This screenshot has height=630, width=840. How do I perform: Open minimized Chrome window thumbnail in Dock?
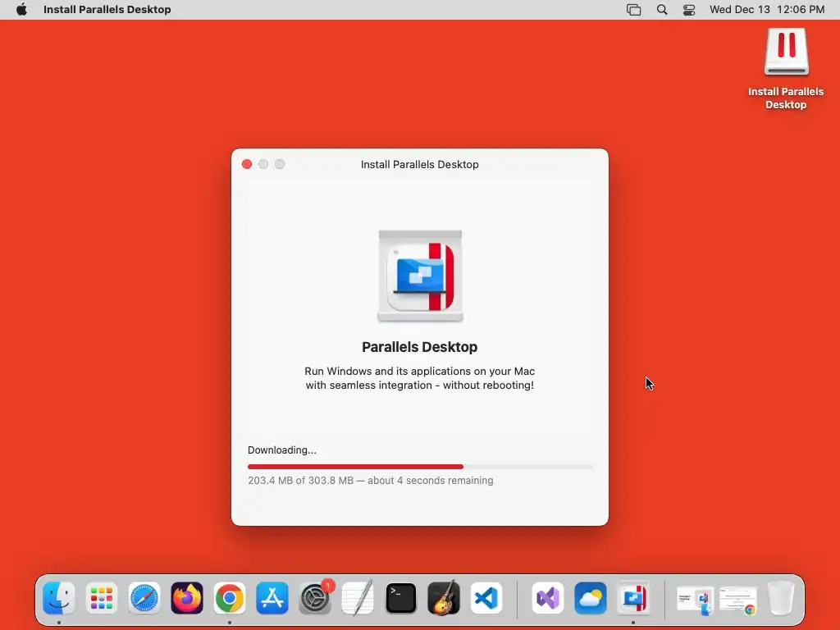pyautogui.click(x=738, y=600)
